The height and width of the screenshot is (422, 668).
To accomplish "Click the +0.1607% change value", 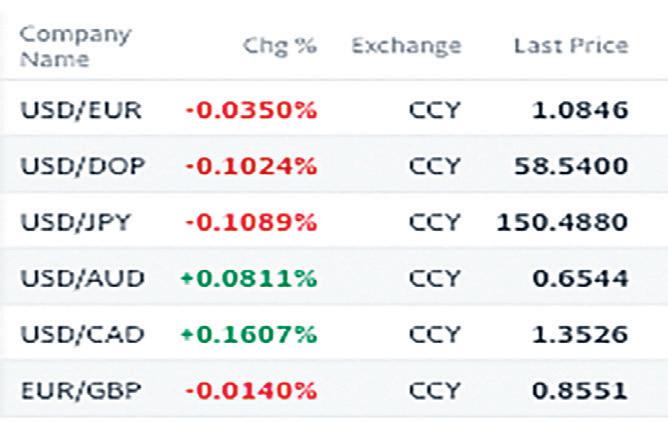I will click(x=249, y=334).
